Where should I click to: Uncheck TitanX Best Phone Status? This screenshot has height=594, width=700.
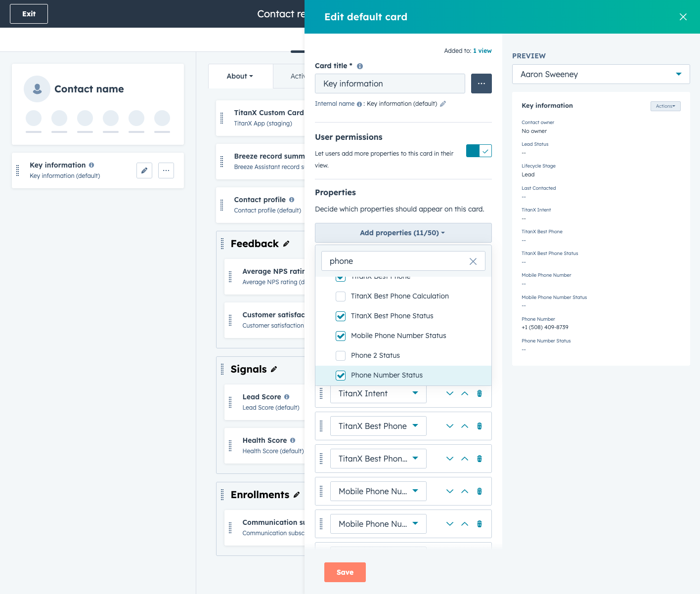coord(341,316)
